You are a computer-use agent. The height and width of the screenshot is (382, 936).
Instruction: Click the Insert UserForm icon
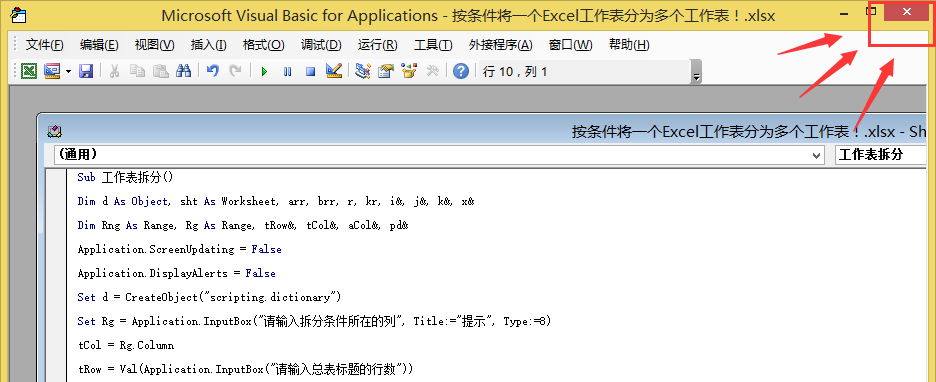pos(53,72)
